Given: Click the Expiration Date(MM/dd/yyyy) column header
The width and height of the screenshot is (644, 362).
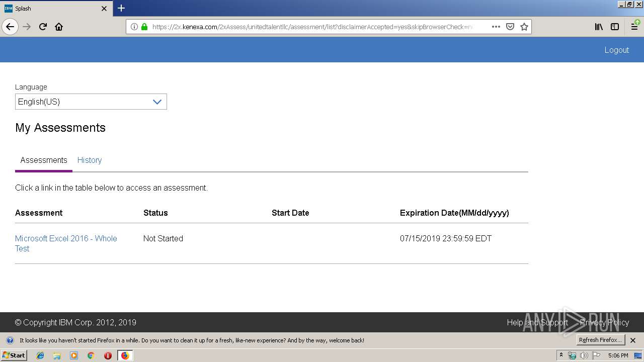Looking at the screenshot, I should (x=454, y=213).
